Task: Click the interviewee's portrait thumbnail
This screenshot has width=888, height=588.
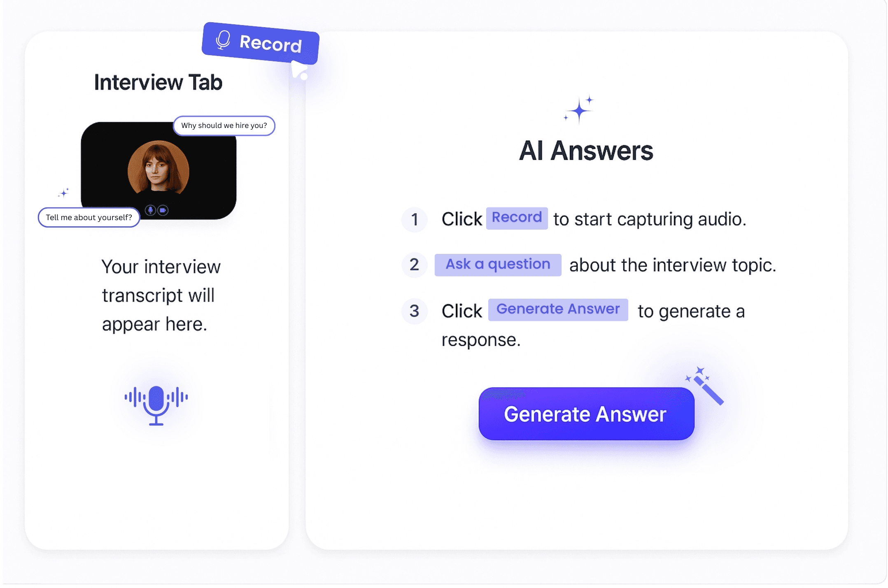Action: point(158,167)
